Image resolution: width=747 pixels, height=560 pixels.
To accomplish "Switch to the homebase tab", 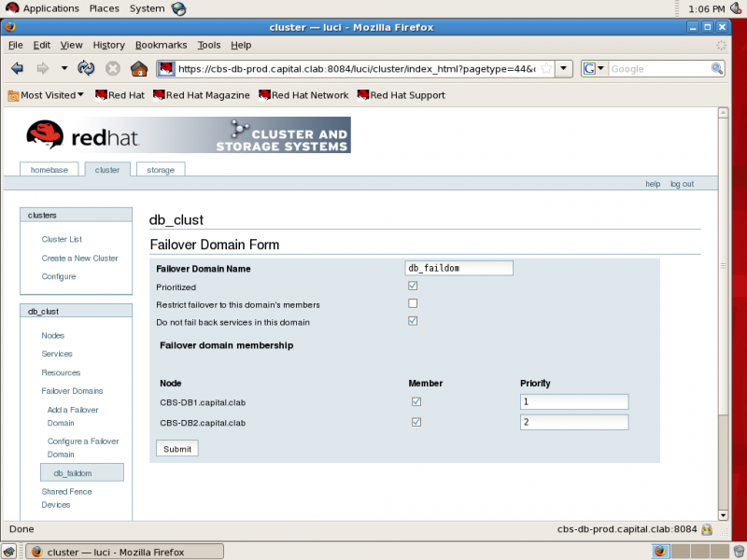I will click(49, 170).
